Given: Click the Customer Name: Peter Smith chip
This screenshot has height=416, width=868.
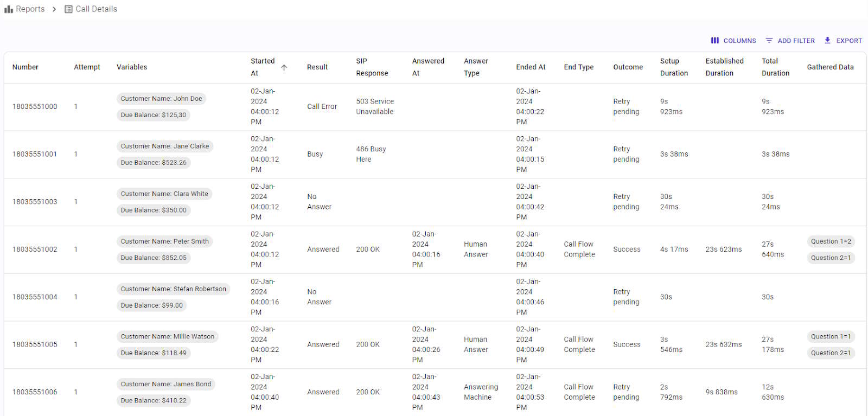Looking at the screenshot, I should pyautogui.click(x=165, y=241).
